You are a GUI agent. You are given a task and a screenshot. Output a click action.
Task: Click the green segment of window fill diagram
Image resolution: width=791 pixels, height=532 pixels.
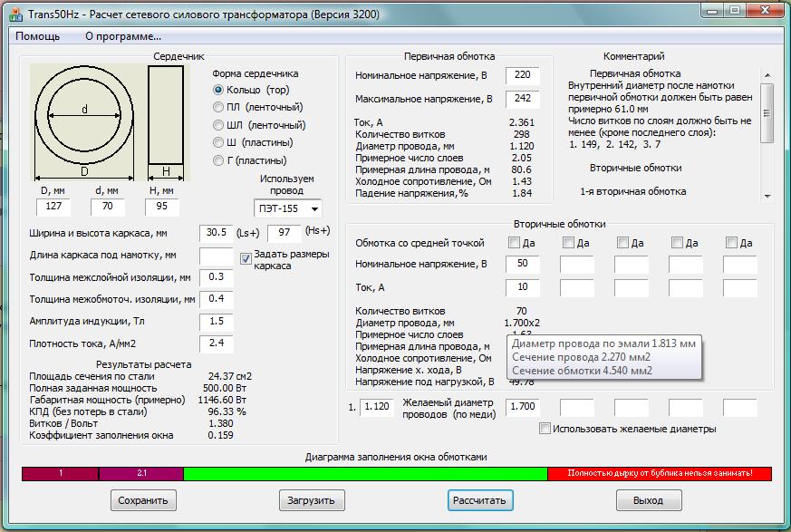tap(365, 473)
